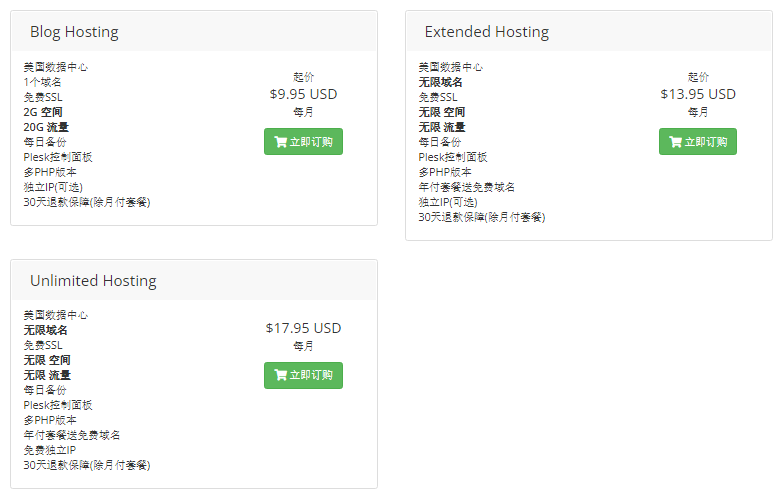Click the 1 domain feature line
Image resolution: width=779 pixels, height=497 pixels.
tap(42, 83)
